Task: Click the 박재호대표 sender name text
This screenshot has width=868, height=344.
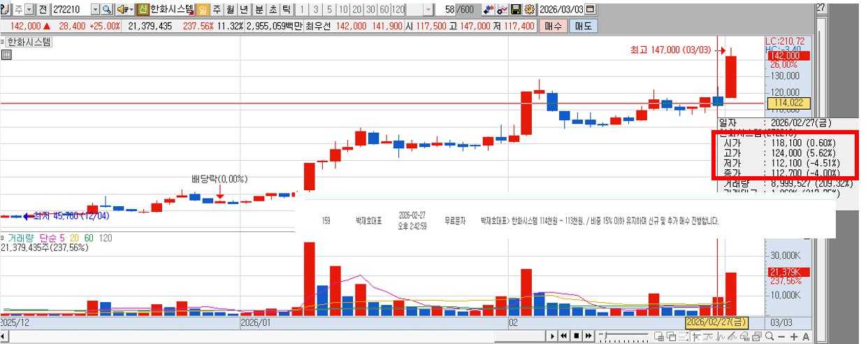Action: (368, 220)
